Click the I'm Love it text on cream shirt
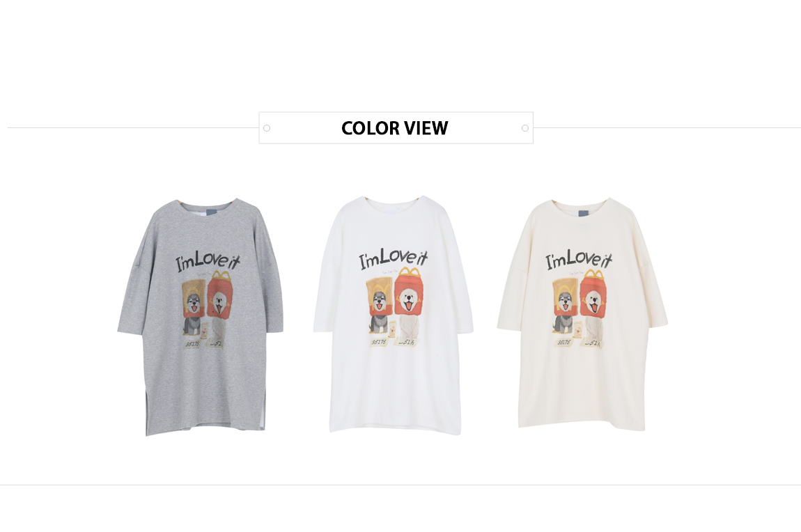 580,258
